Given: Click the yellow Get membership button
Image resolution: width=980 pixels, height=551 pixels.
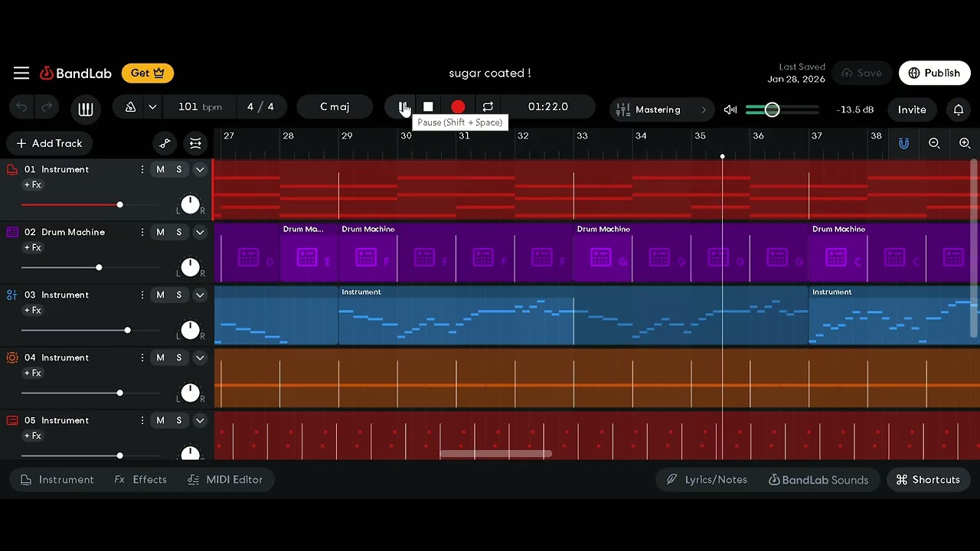Looking at the screenshot, I should click(x=148, y=73).
